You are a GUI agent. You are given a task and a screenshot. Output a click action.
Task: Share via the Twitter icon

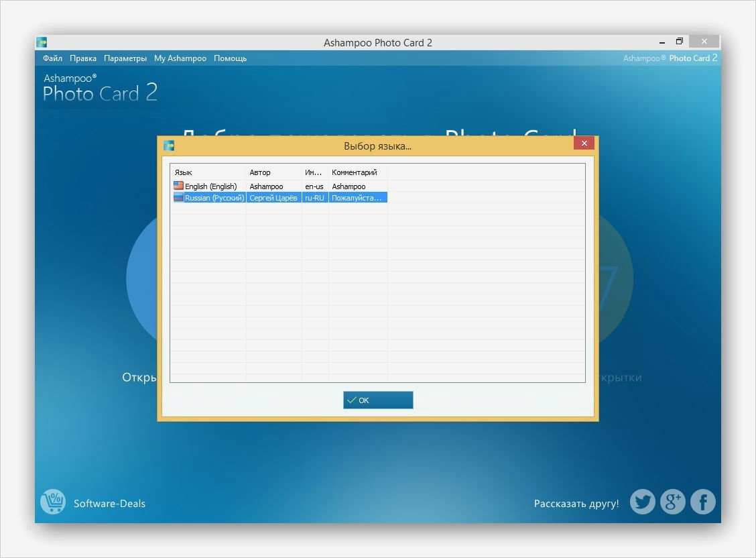click(642, 502)
